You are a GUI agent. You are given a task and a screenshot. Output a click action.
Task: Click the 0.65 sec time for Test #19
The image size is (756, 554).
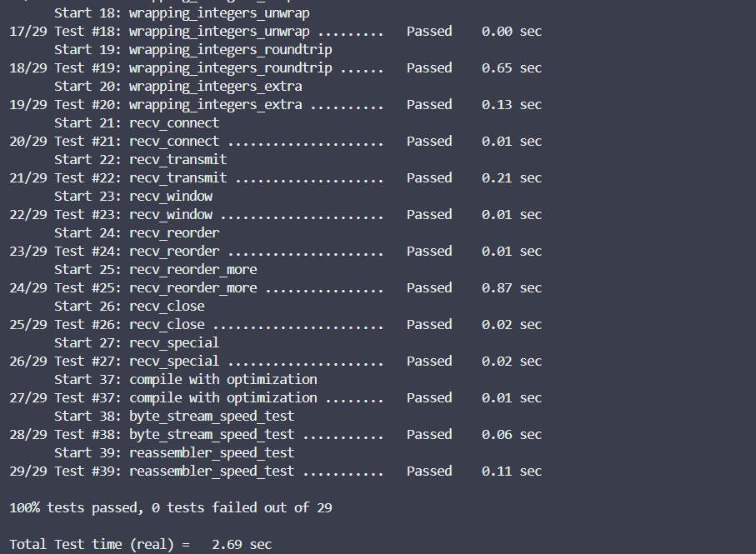coord(512,68)
